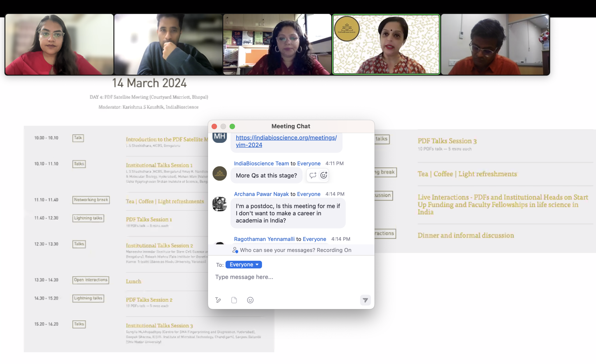The height and width of the screenshot is (364, 596).
Task: Click the 'Talk' tag at 10.00 - 10.10
Action: 78,138
